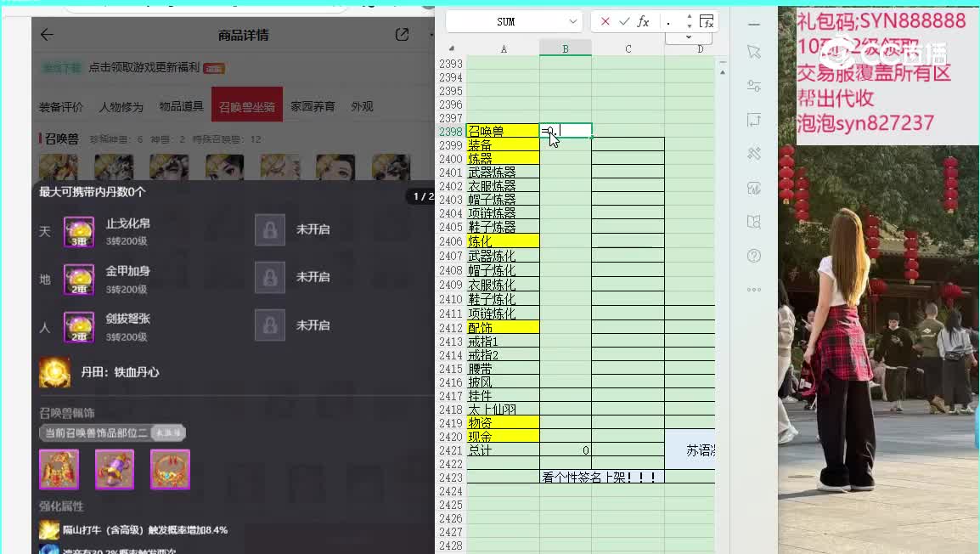Click the total value 0 cell
The width and height of the screenshot is (980, 554).
[x=565, y=450]
